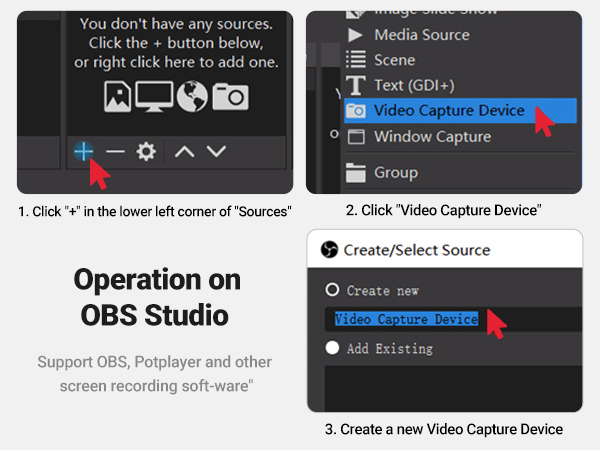The height and width of the screenshot is (450, 600).
Task: Click the monitor display icon in Sources
Action: click(154, 97)
